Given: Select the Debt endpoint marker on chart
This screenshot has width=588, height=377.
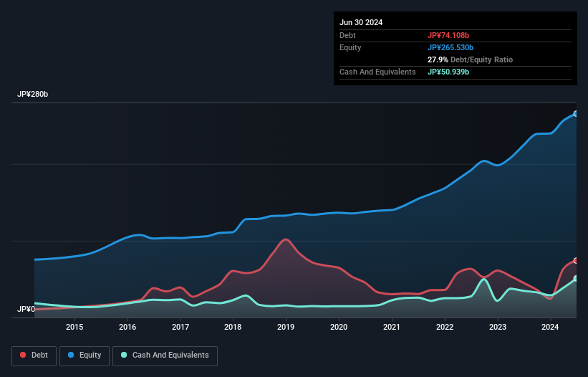Looking at the screenshot, I should point(576,261).
